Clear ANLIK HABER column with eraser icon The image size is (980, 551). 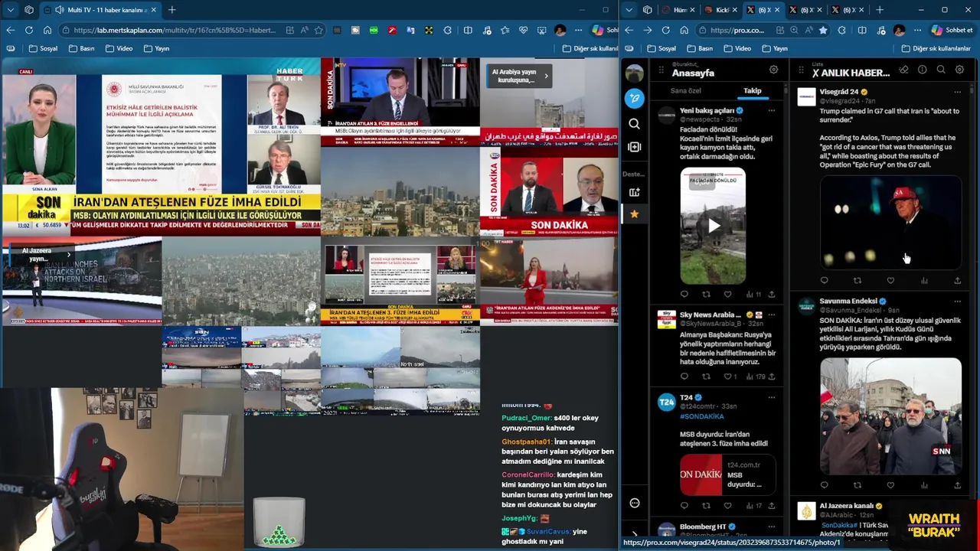coord(903,70)
